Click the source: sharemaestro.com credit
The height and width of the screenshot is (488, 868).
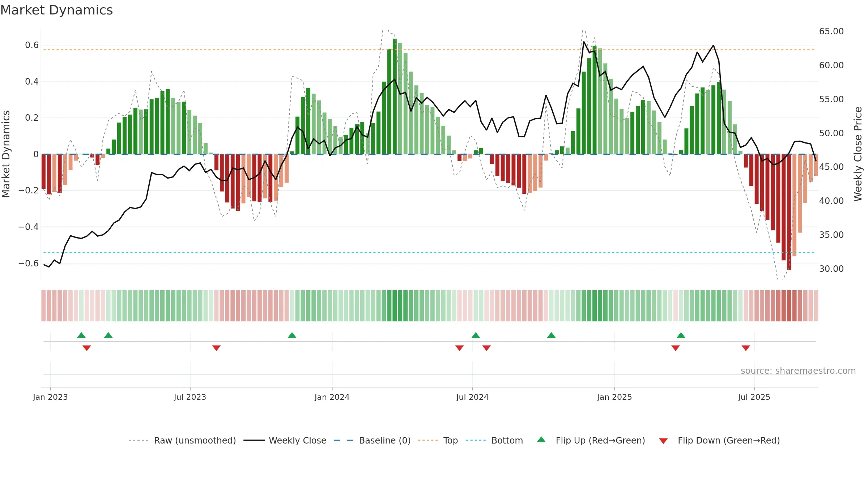798,371
